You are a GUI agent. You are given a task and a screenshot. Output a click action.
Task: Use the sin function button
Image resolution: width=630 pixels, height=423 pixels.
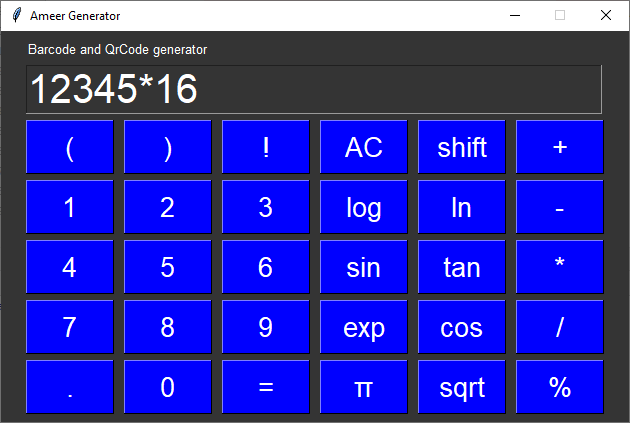pos(364,267)
